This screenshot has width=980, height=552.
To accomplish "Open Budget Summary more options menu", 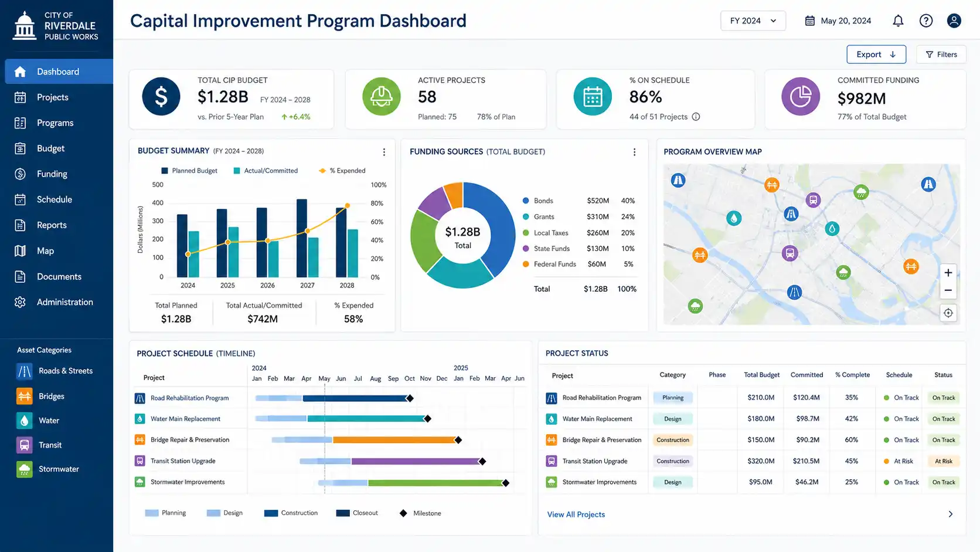I will pyautogui.click(x=384, y=152).
